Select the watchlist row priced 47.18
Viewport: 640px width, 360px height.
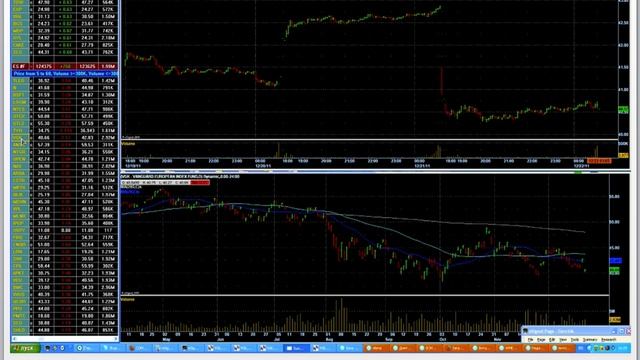(65, 209)
